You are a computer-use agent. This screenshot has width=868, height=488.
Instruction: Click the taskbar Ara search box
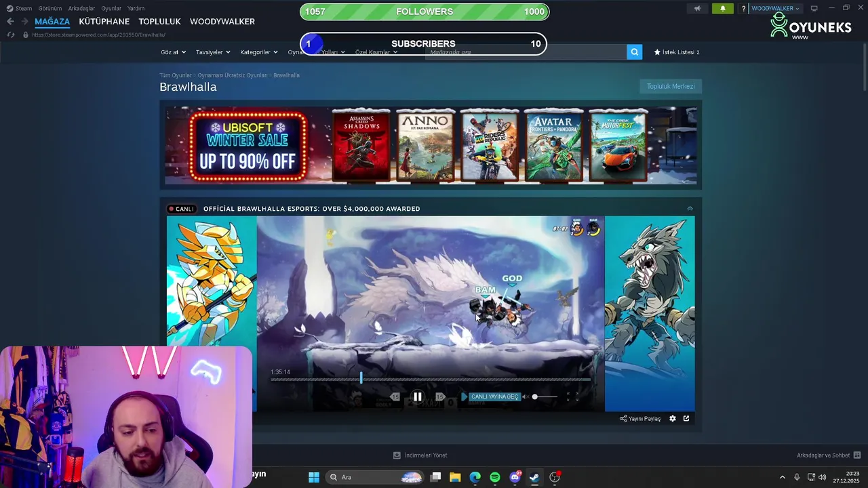pos(374,477)
